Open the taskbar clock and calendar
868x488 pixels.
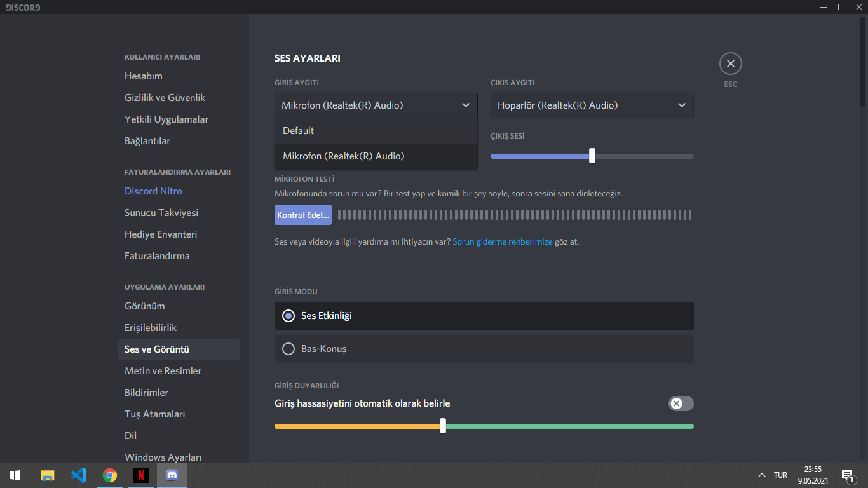813,475
